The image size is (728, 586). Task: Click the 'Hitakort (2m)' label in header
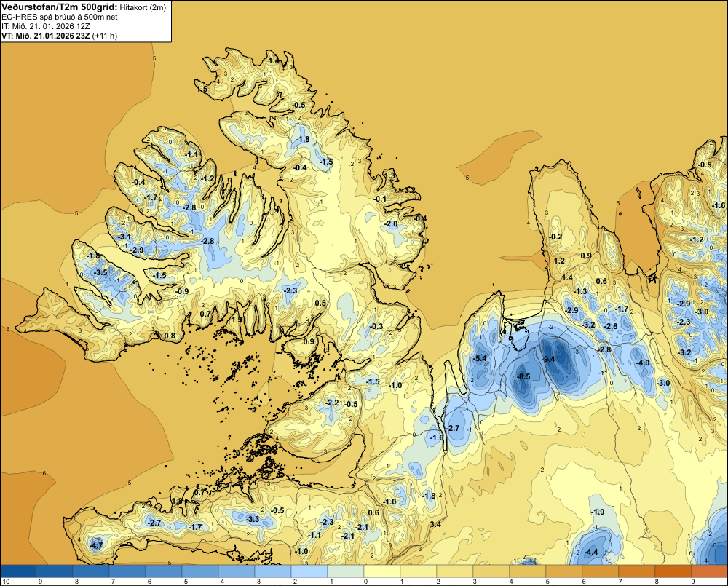[141, 7]
